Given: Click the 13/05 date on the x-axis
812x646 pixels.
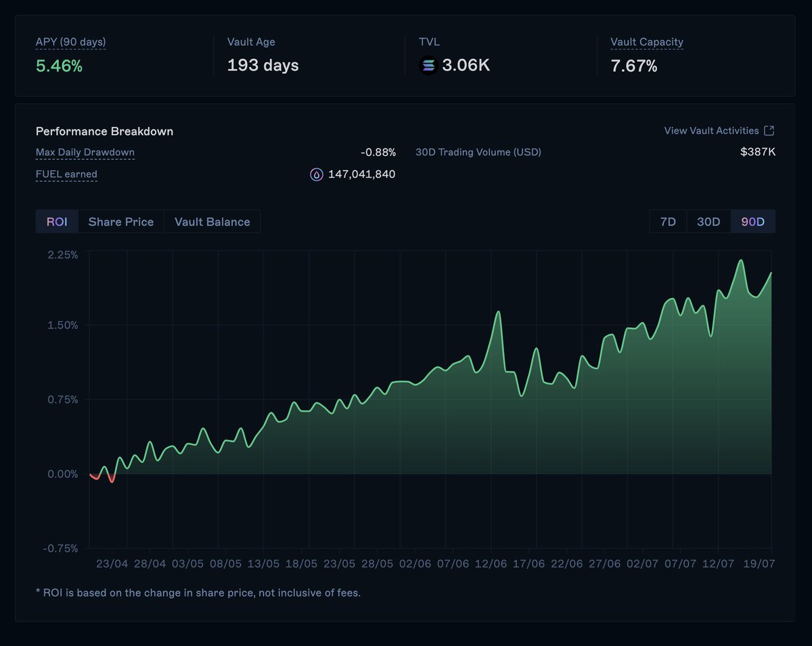Looking at the screenshot, I should tap(264, 564).
